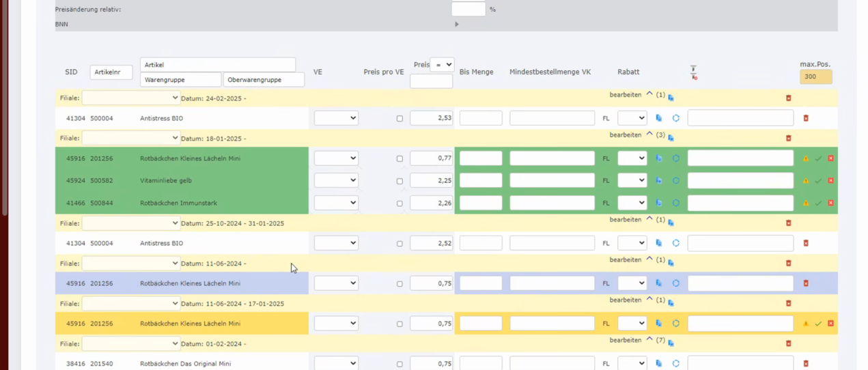
Task: Open the Preis comparison operator dropdown
Action: tap(443, 65)
